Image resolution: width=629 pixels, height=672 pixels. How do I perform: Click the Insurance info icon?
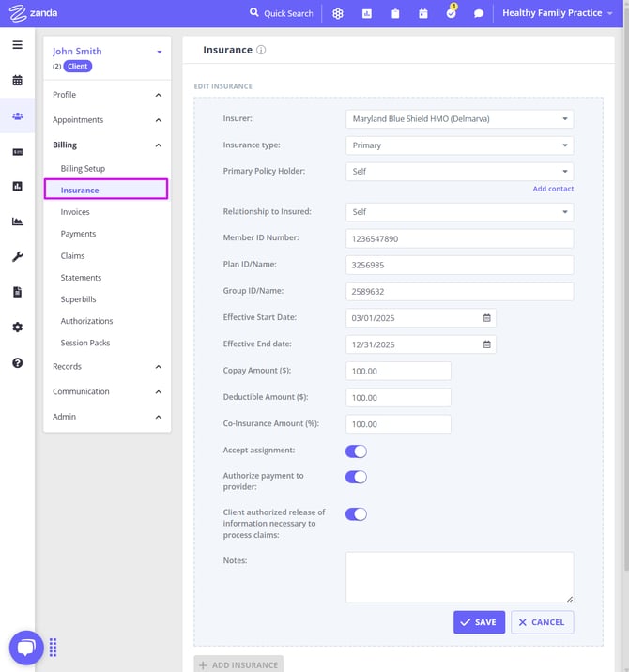261,50
